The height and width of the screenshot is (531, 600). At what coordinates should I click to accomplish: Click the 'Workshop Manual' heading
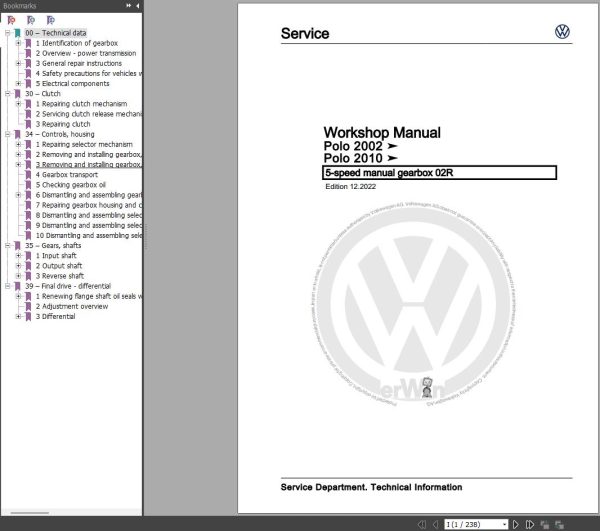tap(382, 132)
